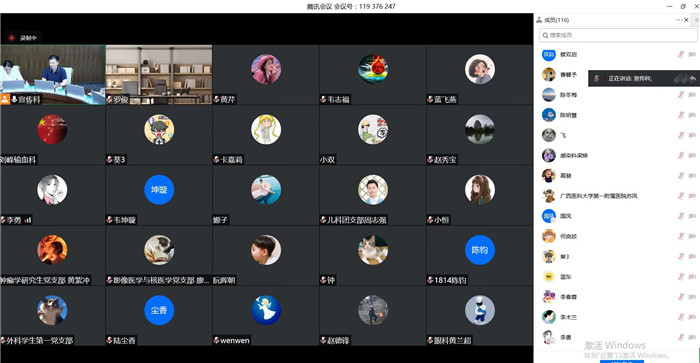Select member 李木兰 in the list
The height and width of the screenshot is (363, 700).
click(x=618, y=317)
